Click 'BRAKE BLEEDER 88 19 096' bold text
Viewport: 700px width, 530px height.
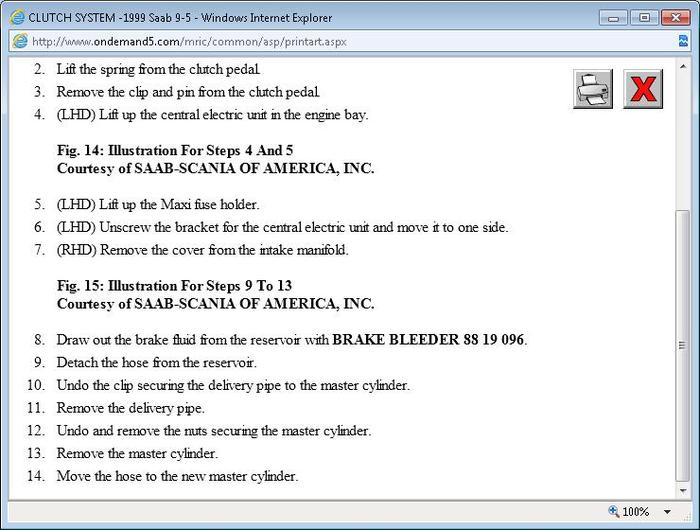click(x=428, y=339)
